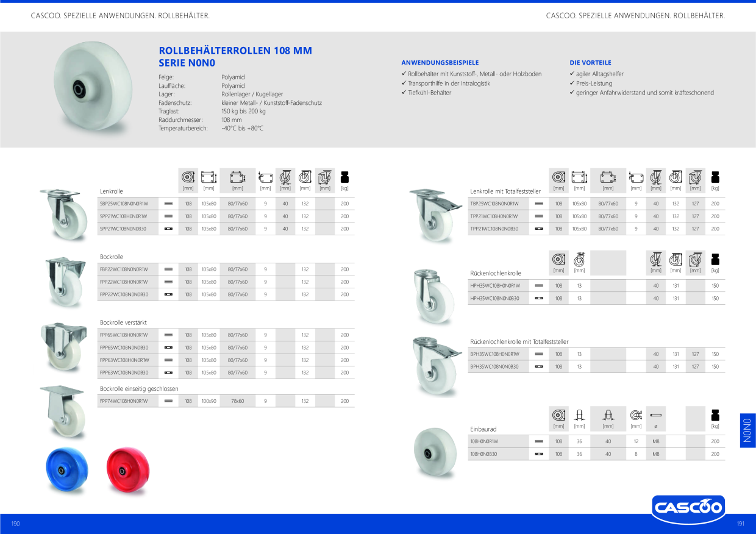
Task: Click page number 190
Action: point(16,524)
